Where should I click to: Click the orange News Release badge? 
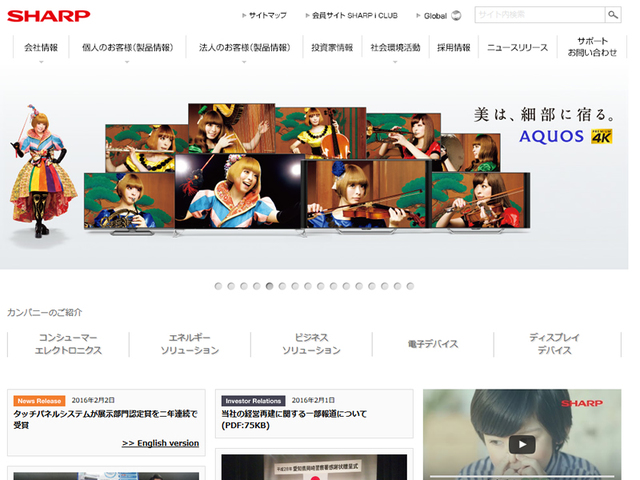[40, 400]
